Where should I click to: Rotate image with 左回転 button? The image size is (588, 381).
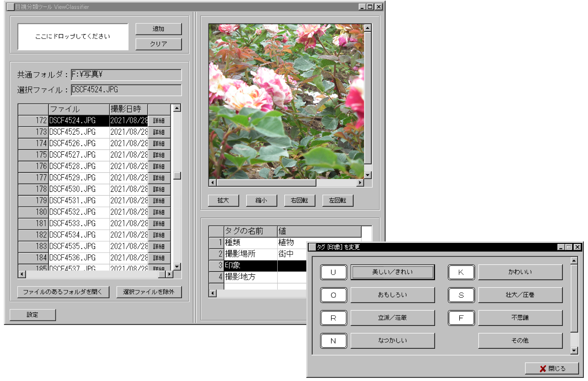[338, 201]
